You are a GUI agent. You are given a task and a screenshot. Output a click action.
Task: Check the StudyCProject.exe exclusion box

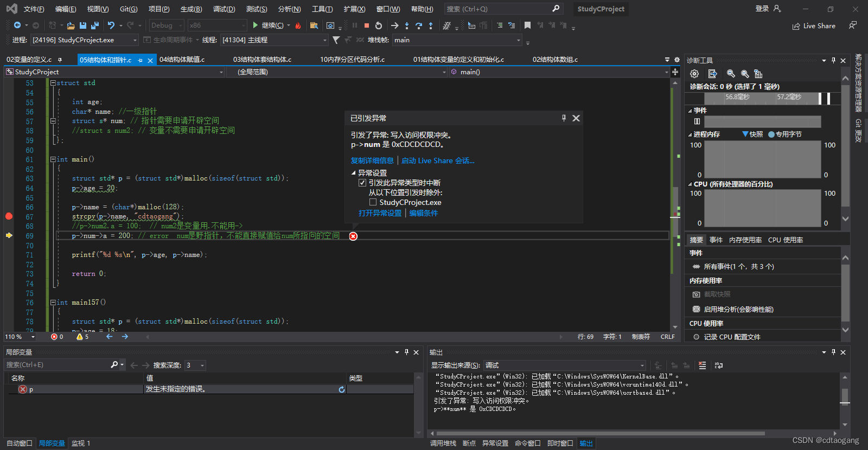373,202
